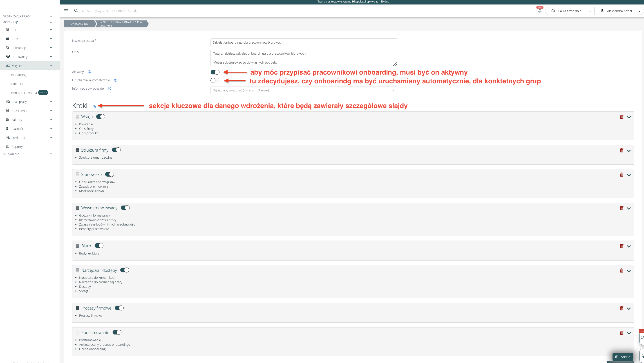Click the Nazwa procesu input field
Screen dimensions: 644x363
[x=304, y=42]
